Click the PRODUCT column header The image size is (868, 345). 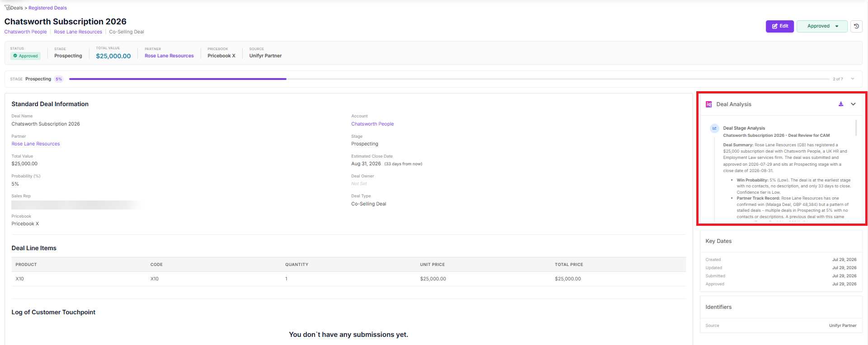26,265
